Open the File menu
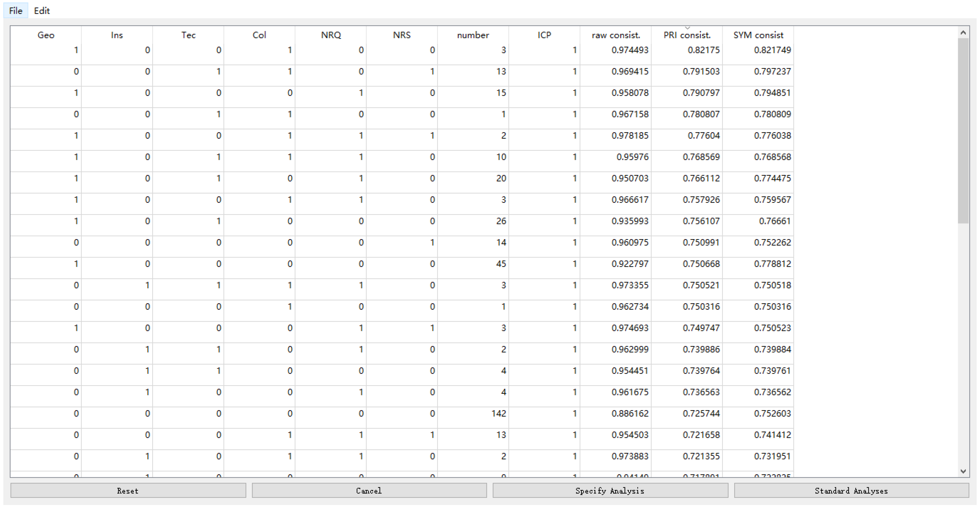 (15, 11)
